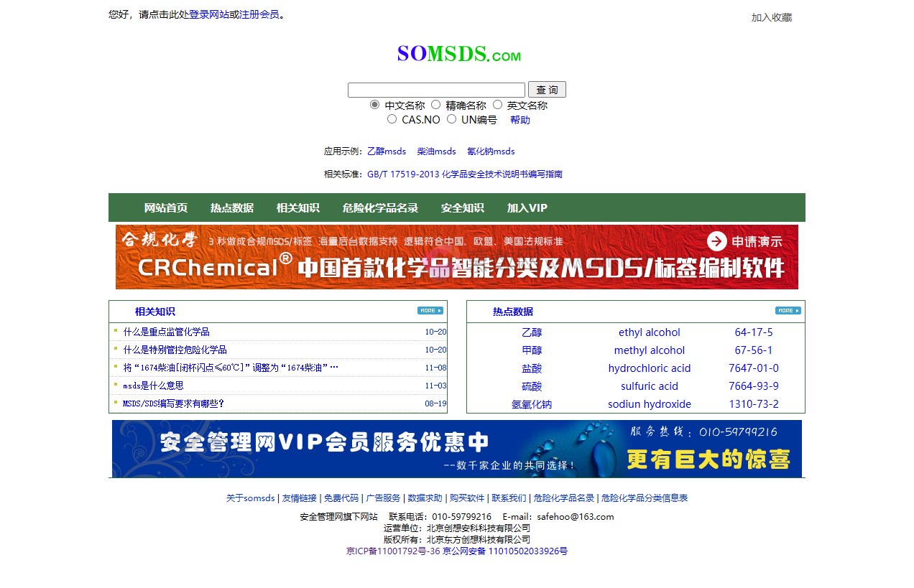Open the MORE icon on 相关知识 panel
The width and height of the screenshot is (914, 588).
[x=430, y=310]
